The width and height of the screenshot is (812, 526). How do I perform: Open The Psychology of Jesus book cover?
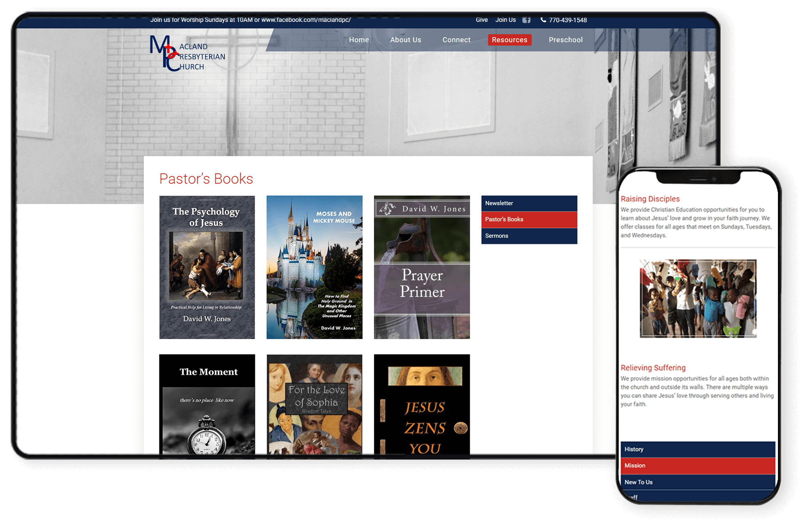point(207,267)
